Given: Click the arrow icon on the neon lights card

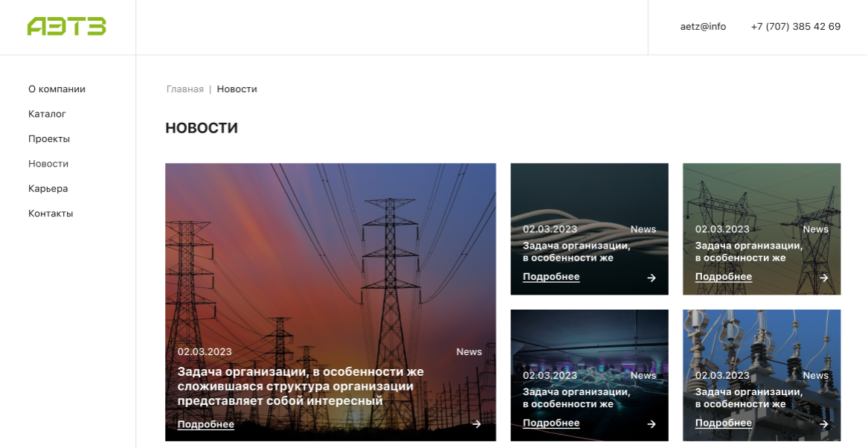Looking at the screenshot, I should [652, 423].
